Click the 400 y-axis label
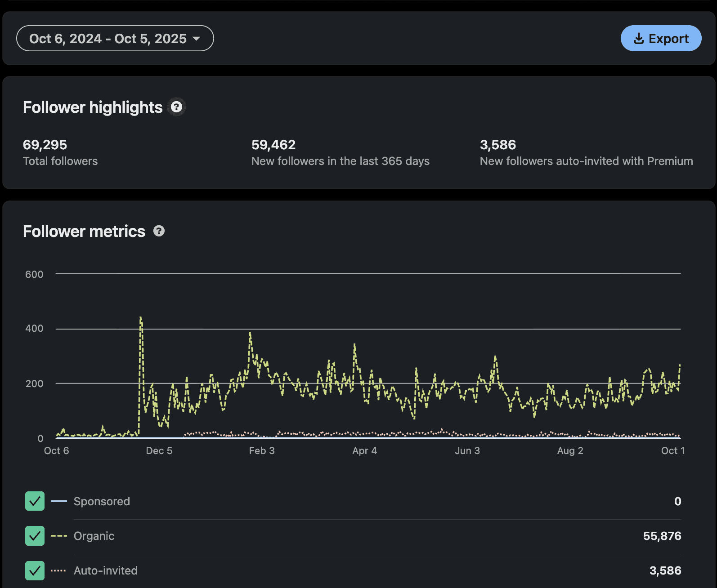 34,328
